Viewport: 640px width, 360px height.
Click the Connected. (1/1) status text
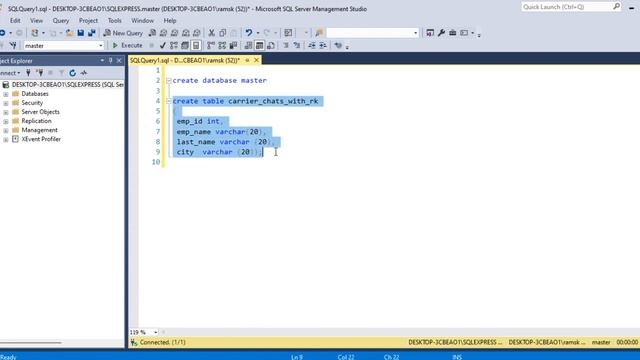coord(162,342)
